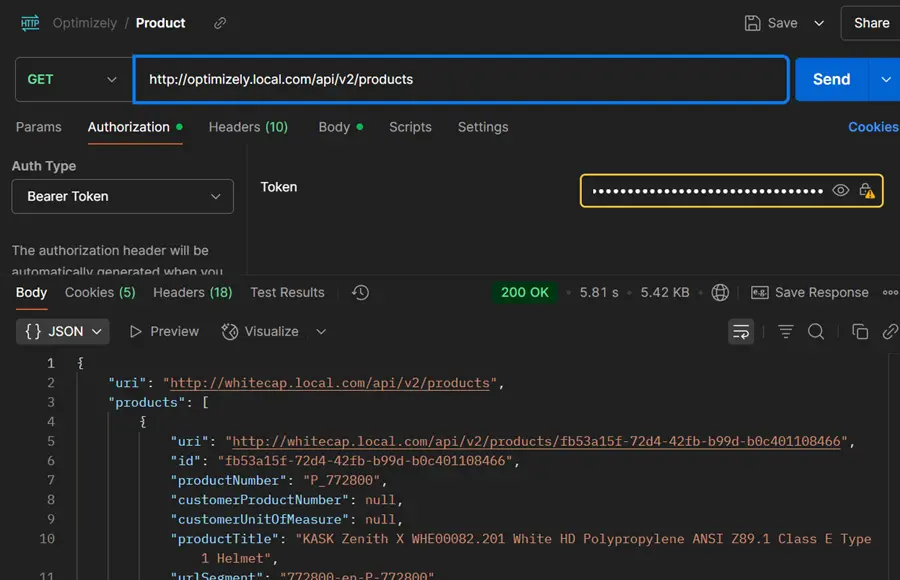Viewport: 900px width, 580px height.
Task: Click the id value on line 6
Action: pos(364,461)
